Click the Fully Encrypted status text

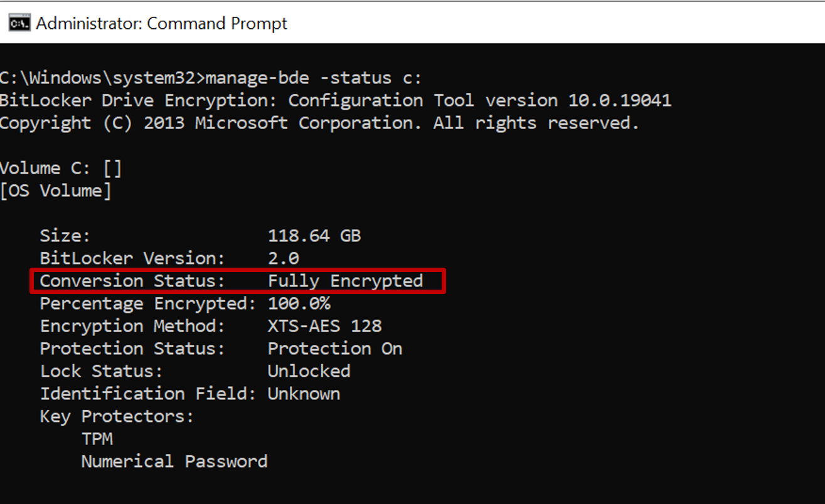345,280
